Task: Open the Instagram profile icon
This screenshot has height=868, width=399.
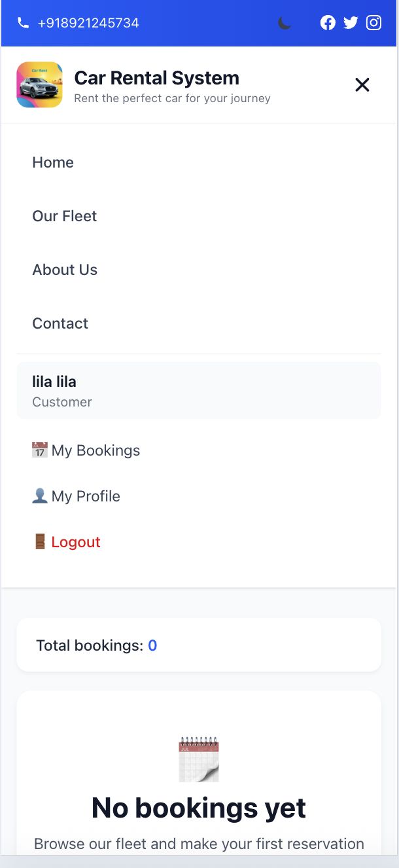Action: coord(373,23)
